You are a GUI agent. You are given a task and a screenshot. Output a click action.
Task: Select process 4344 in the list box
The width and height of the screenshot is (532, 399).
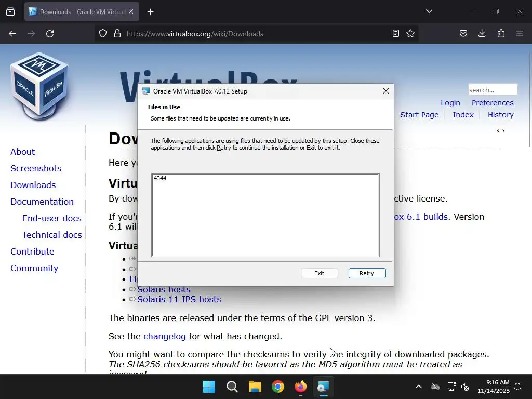coord(160,178)
